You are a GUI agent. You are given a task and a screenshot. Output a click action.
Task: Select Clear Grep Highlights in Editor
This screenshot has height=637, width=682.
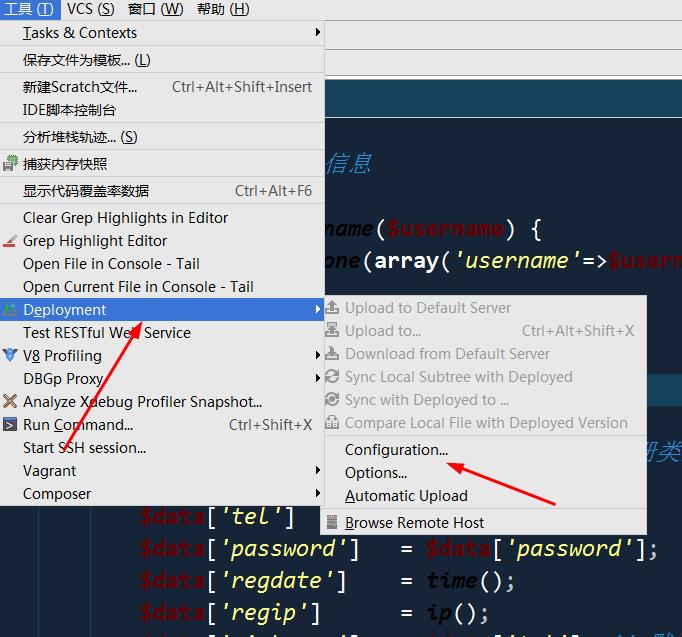(x=162, y=218)
